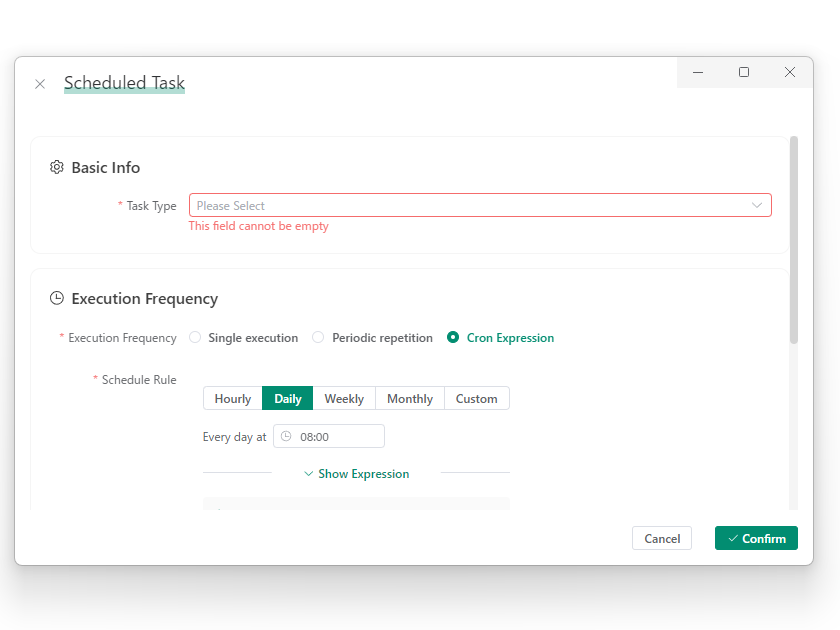Switch to the Hourly schedule tab
The width and height of the screenshot is (840, 630).
(232, 398)
